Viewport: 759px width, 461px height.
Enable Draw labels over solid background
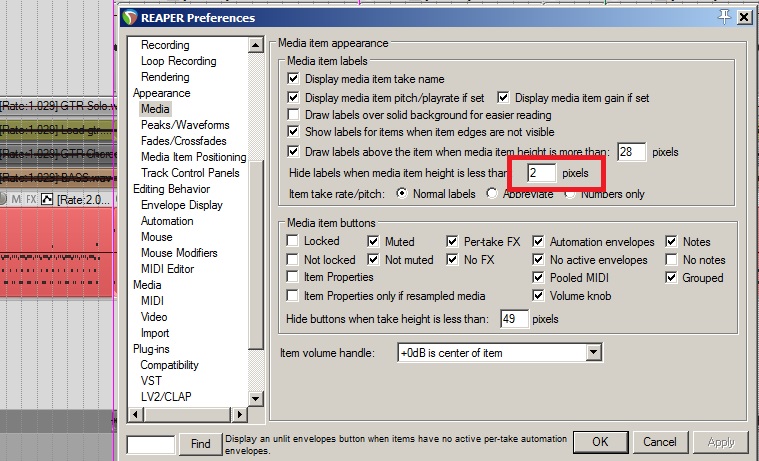click(293, 115)
